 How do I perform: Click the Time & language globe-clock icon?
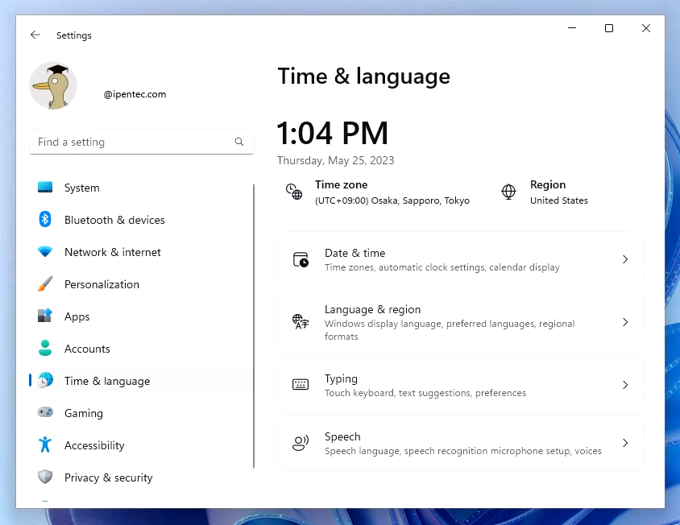tap(45, 380)
